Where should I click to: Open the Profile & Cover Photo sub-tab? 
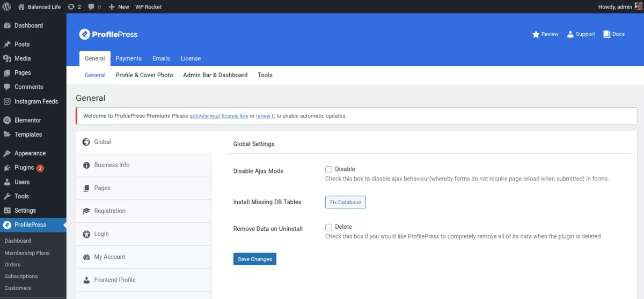pos(144,75)
